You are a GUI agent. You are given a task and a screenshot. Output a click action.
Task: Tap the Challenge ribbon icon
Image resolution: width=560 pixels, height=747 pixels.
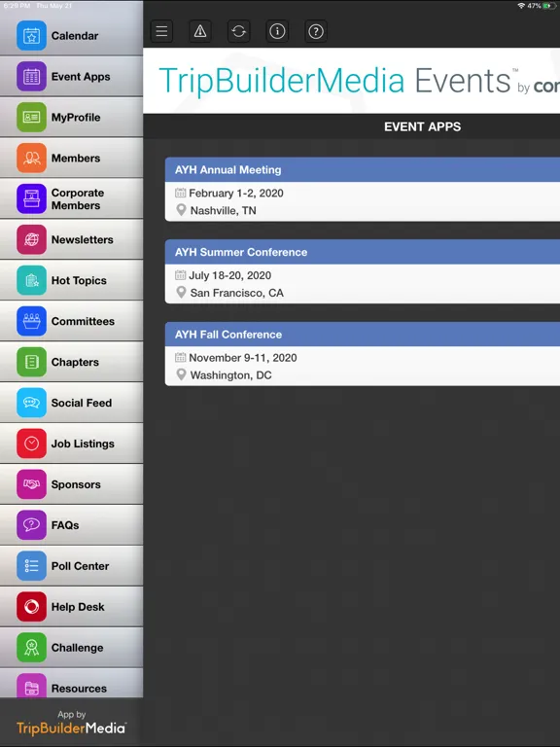31,648
